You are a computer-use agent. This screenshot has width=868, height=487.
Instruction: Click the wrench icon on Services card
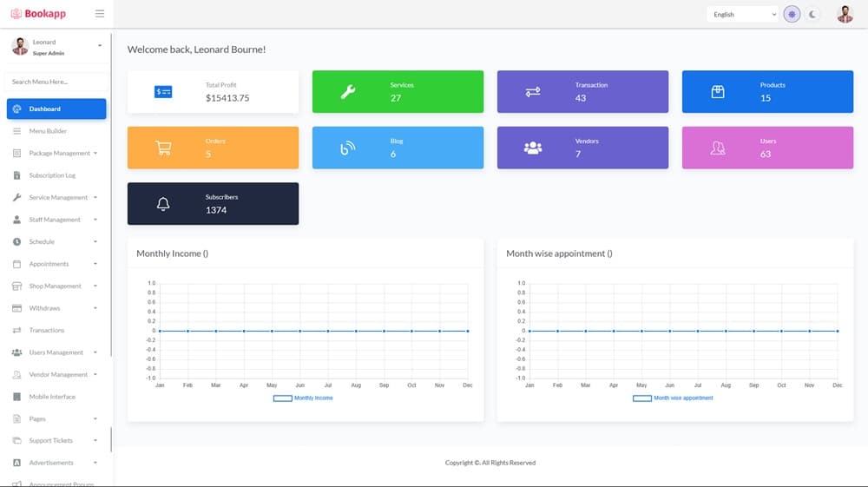coord(348,92)
